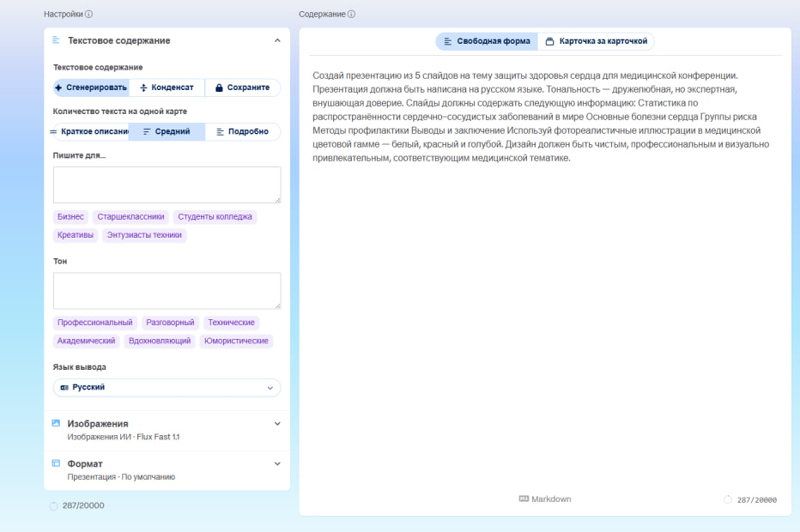Click the Изображения section picture icon
The image size is (800, 532).
pyautogui.click(x=56, y=423)
